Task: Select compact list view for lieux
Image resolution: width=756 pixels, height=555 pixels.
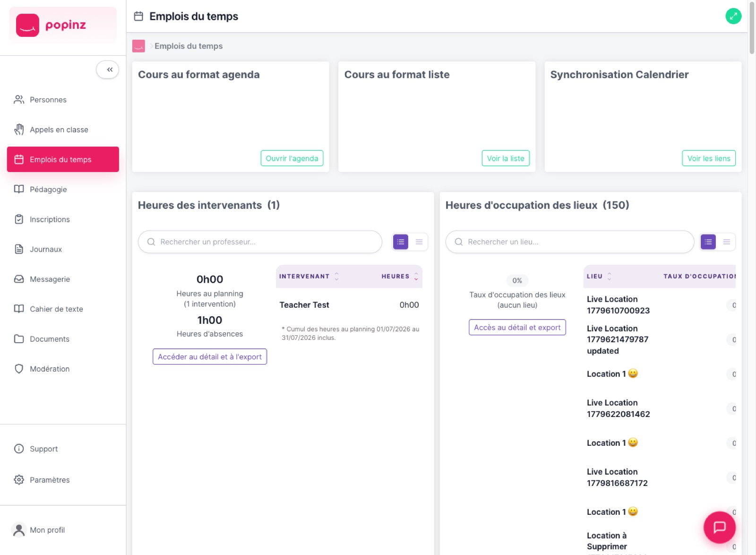Action: (727, 242)
